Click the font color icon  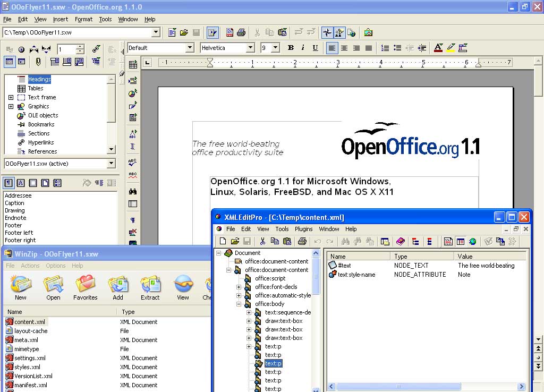coord(438,48)
